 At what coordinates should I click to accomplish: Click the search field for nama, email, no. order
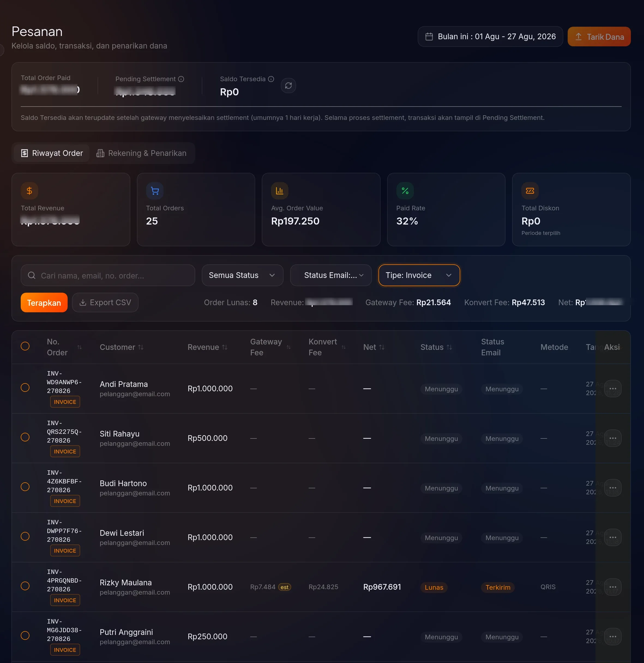click(108, 275)
